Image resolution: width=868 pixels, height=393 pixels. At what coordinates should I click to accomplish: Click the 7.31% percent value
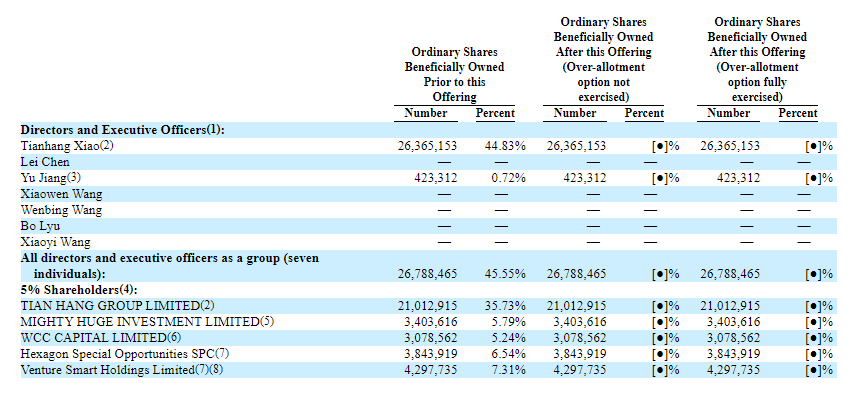tap(507, 370)
